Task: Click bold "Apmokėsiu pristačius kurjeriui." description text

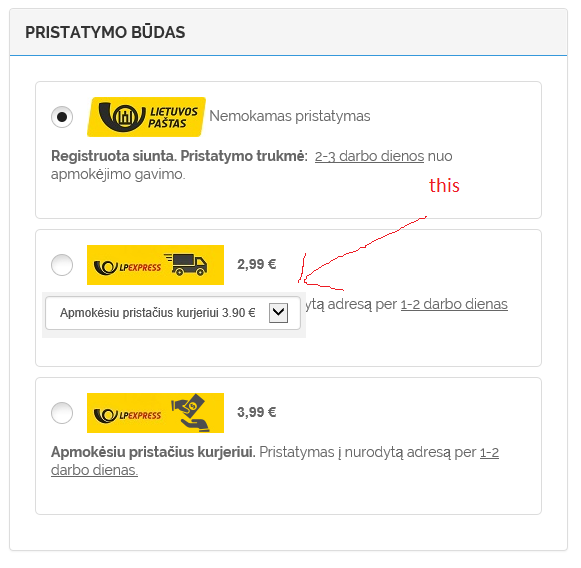Action: pyautogui.click(x=153, y=452)
